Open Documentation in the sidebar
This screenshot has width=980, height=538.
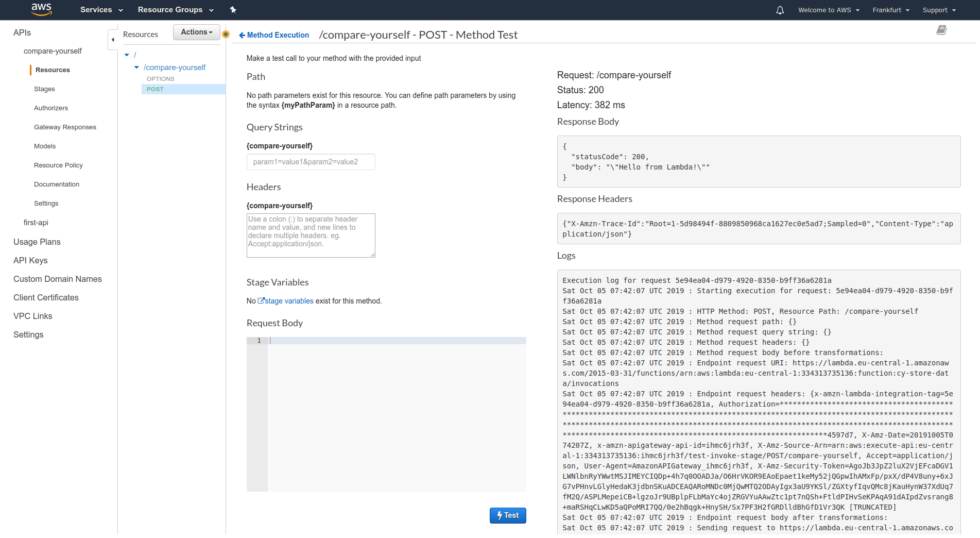[57, 184]
